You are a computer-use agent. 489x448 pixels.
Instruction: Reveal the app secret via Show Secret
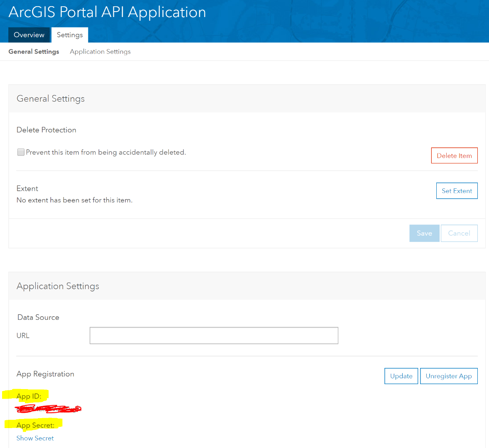35,438
